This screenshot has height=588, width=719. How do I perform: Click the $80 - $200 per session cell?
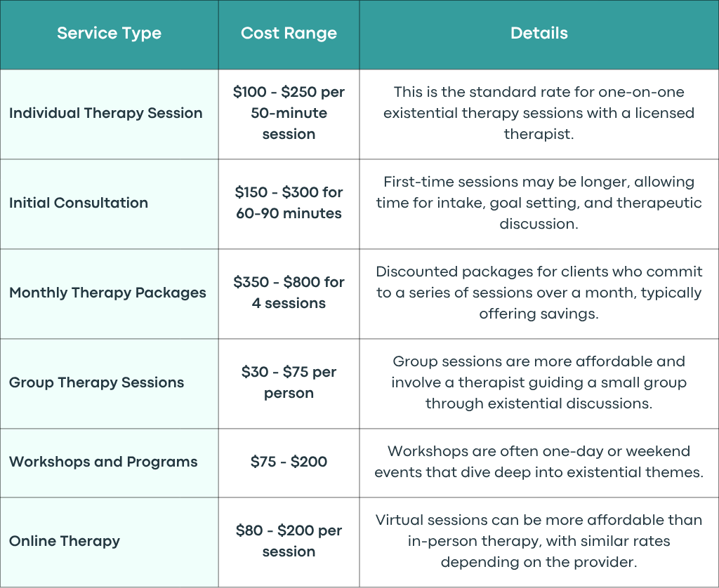(289, 541)
